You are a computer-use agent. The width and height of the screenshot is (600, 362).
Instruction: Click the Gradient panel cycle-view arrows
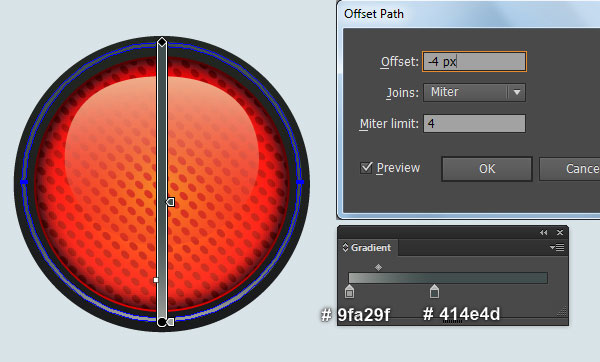345,248
